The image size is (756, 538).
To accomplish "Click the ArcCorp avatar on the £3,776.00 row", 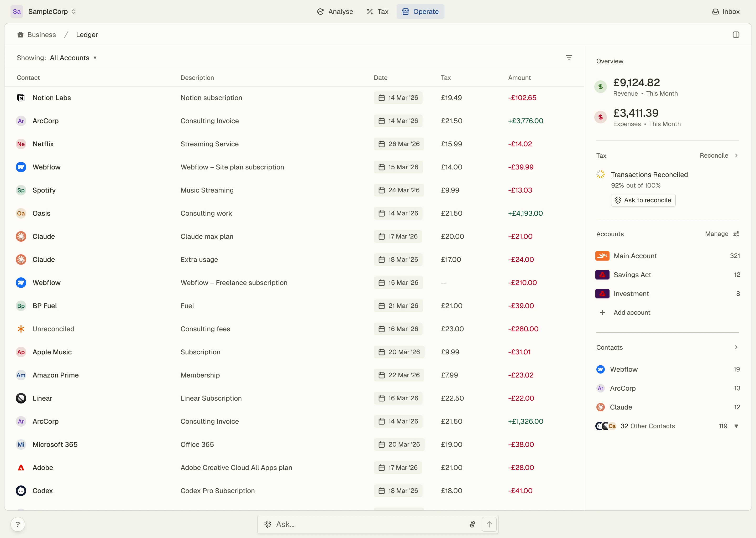I will (x=21, y=121).
